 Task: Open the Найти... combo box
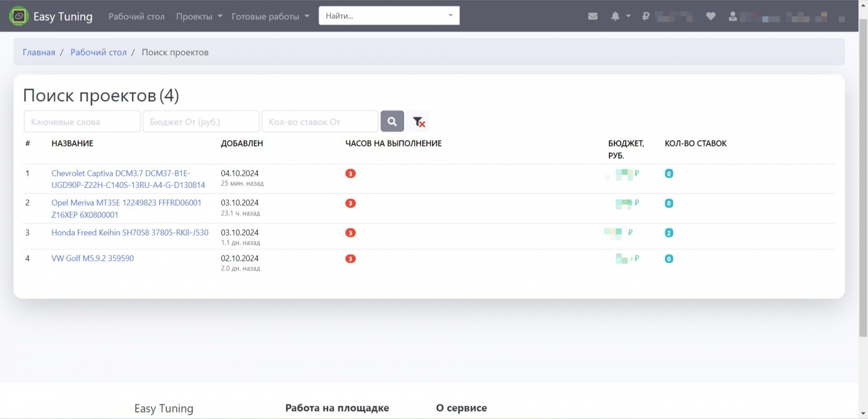(389, 16)
